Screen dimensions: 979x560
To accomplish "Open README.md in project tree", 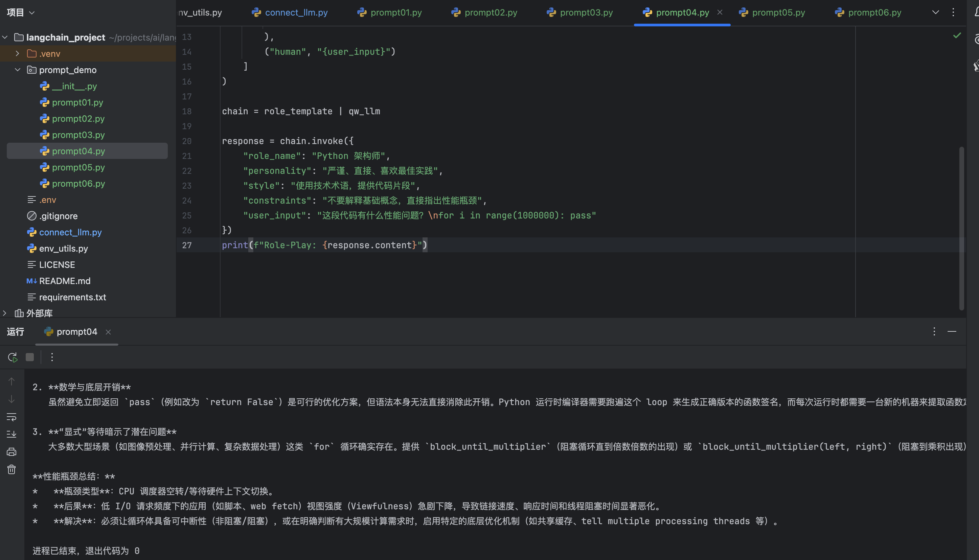I will [65, 281].
